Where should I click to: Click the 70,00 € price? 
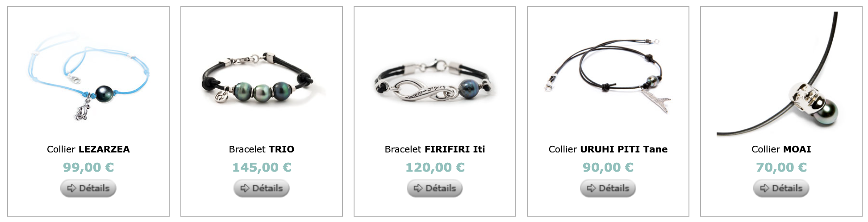point(781,167)
